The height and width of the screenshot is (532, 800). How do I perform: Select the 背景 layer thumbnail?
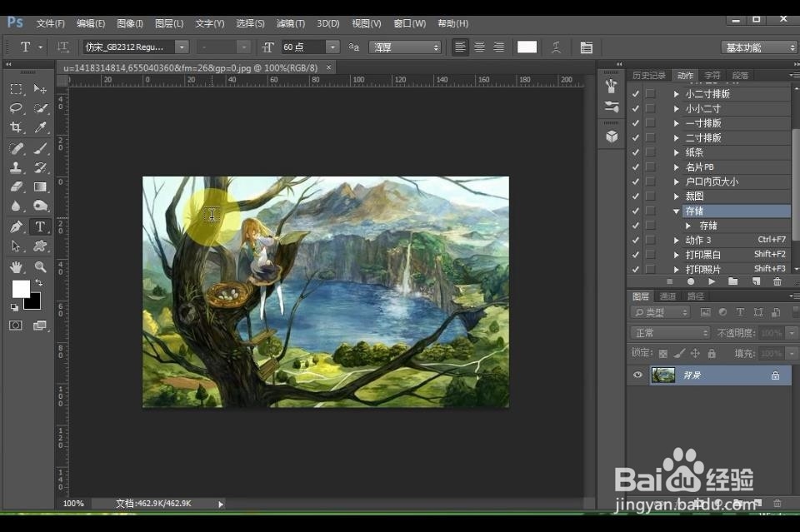click(663, 375)
